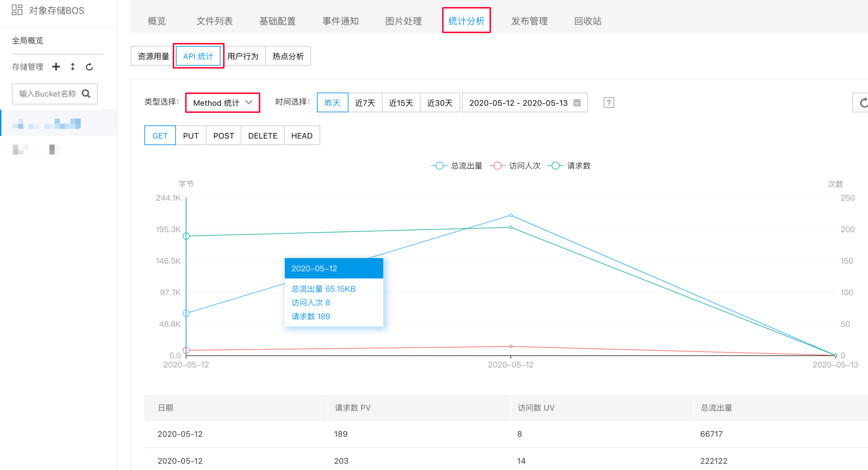Click the sort buckets arrow icon
The width and height of the screenshot is (868, 470).
click(73, 67)
